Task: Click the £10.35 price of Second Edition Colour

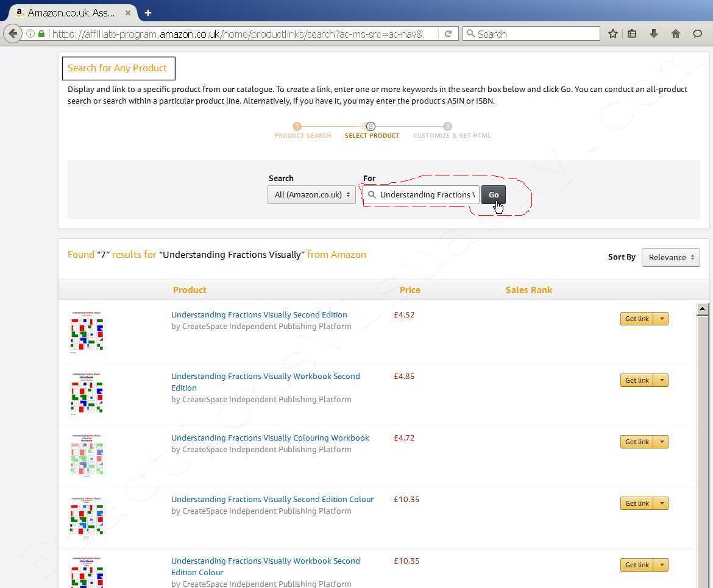Action: pos(406,499)
